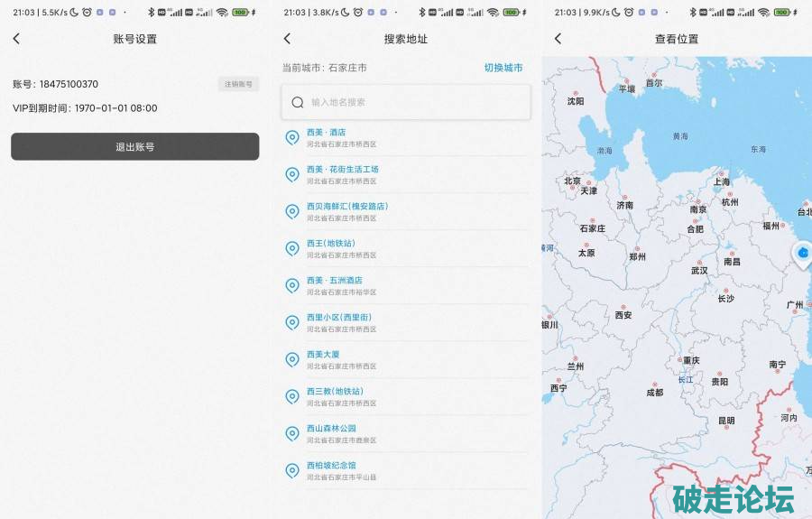812x519 pixels.
Task: Click 武汉 city label on map
Action: [x=699, y=270]
